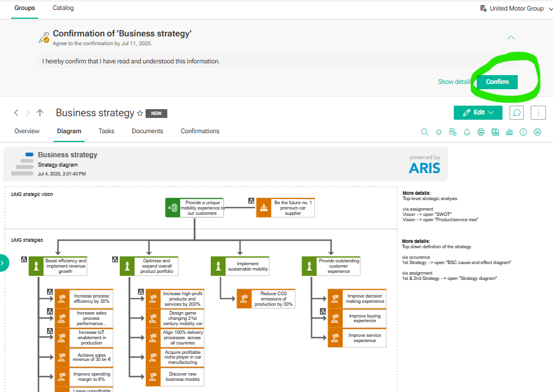Image resolution: width=553 pixels, height=392 pixels.
Task: Click the Show details link
Action: (455, 82)
